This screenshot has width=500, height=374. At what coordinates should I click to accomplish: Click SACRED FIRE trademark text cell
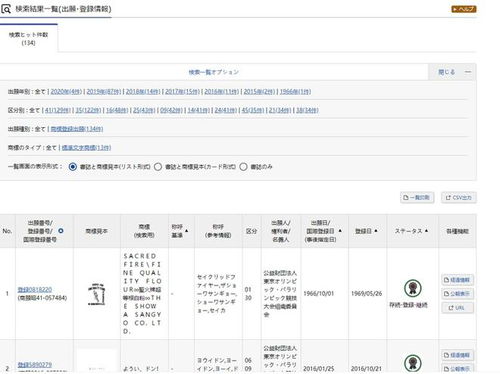tap(143, 294)
